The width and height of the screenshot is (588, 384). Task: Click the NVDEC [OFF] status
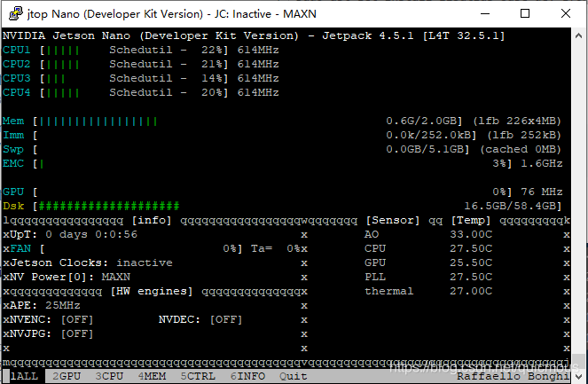tap(226, 320)
